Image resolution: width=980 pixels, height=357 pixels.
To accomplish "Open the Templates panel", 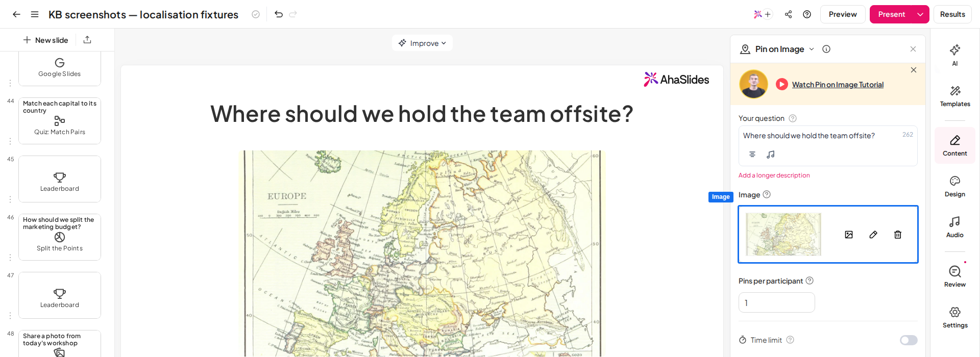I will [x=955, y=96].
